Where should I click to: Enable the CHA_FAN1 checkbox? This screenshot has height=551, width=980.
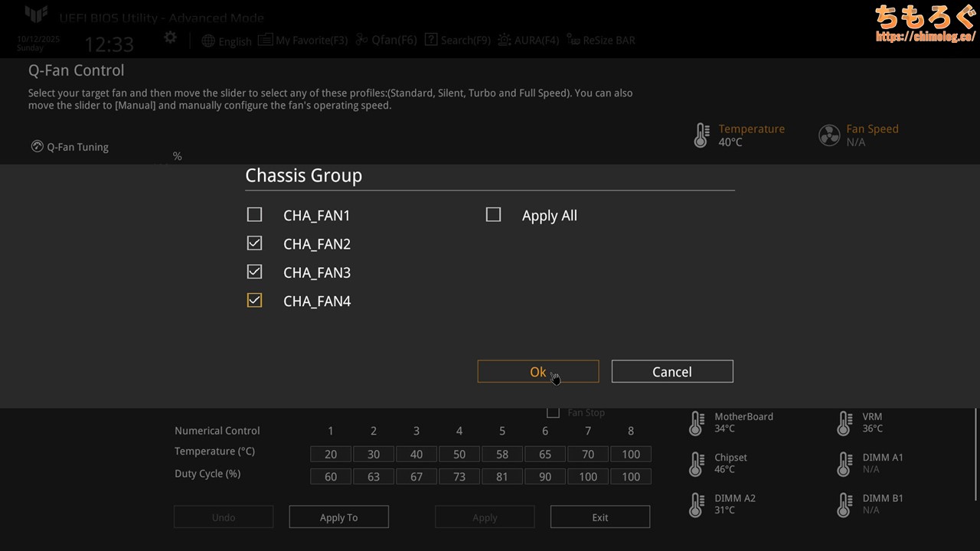pos(255,215)
